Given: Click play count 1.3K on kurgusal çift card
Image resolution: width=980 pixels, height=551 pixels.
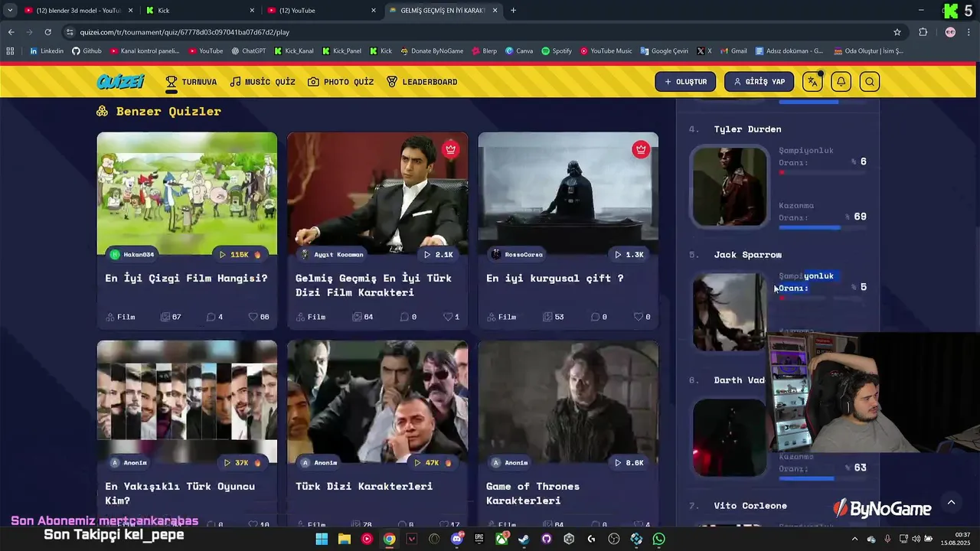Looking at the screenshot, I should coord(629,254).
